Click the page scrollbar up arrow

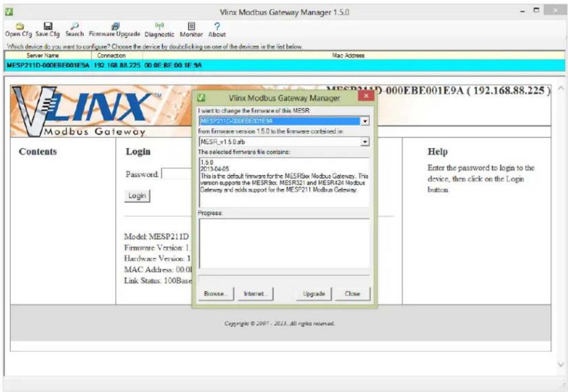coord(561,88)
